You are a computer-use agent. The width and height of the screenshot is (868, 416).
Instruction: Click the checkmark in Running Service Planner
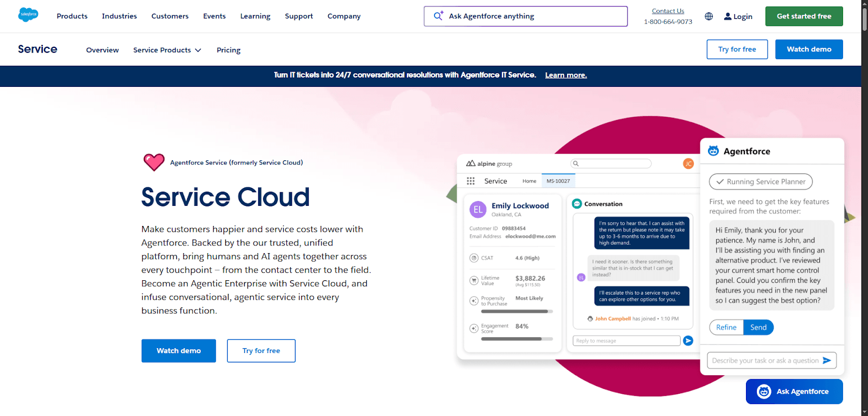(x=720, y=181)
